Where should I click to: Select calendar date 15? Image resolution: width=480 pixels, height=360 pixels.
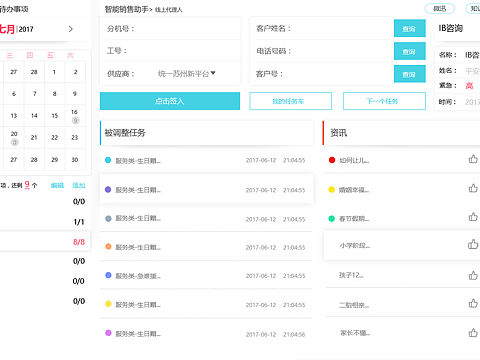[55, 116]
